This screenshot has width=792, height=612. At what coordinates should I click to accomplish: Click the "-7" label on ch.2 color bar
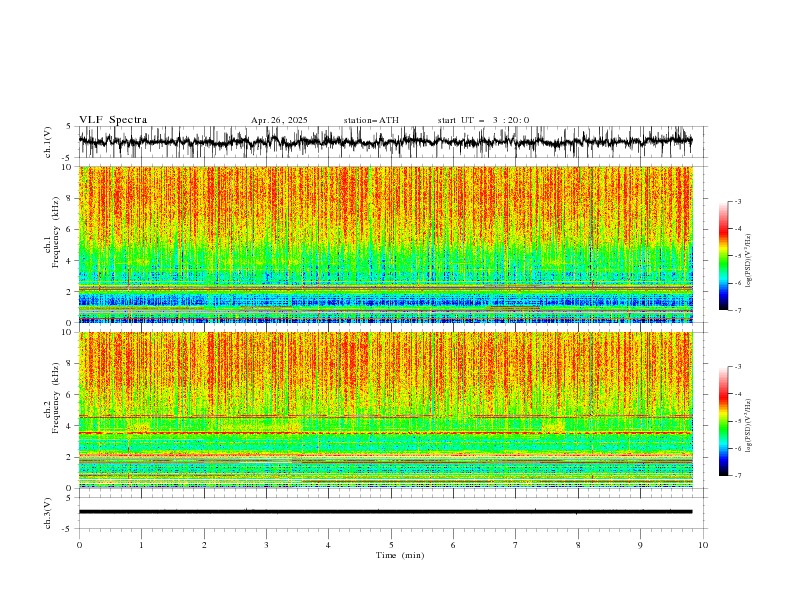click(738, 475)
